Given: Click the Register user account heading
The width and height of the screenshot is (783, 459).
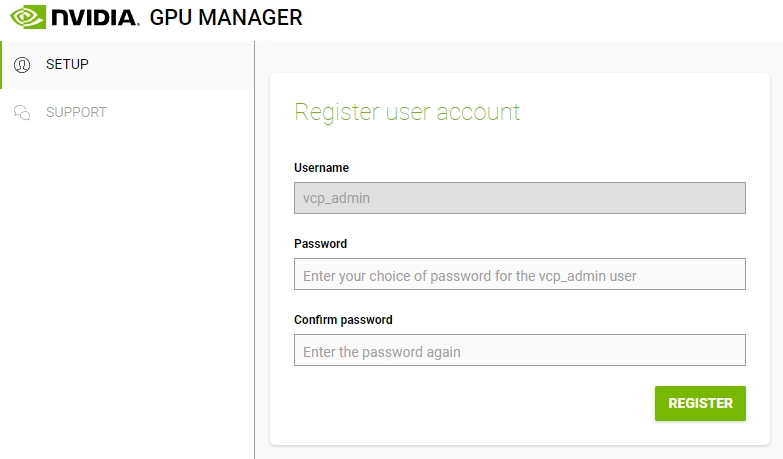Looking at the screenshot, I should click(407, 112).
